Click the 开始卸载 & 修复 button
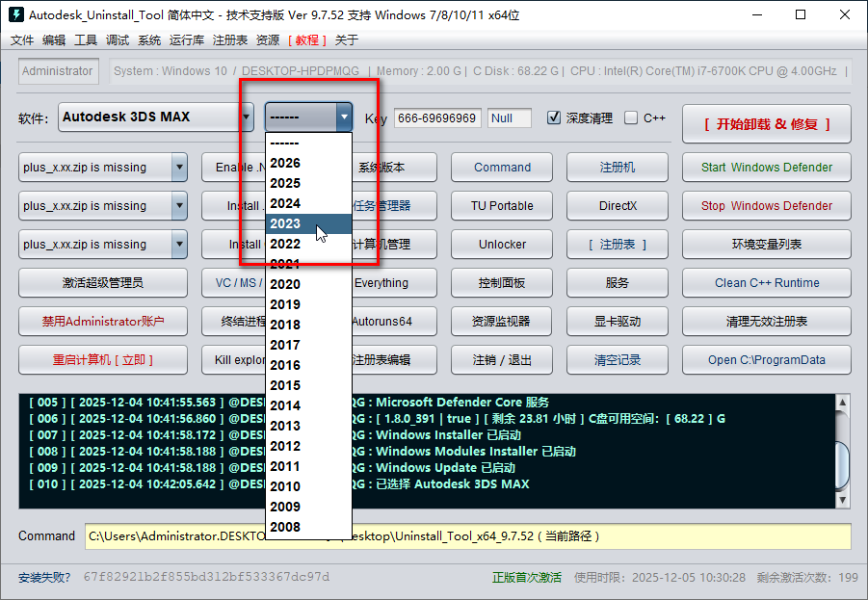This screenshot has height=600, width=868. [x=767, y=124]
